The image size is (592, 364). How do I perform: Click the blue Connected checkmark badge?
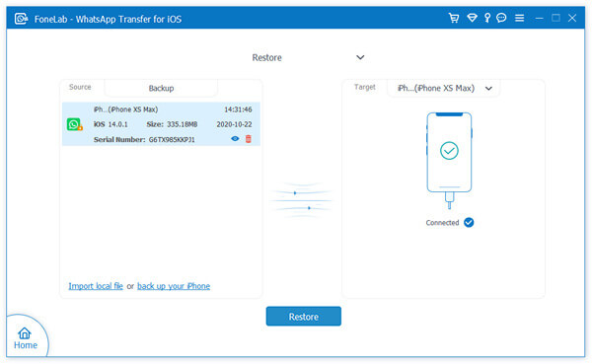pos(469,222)
